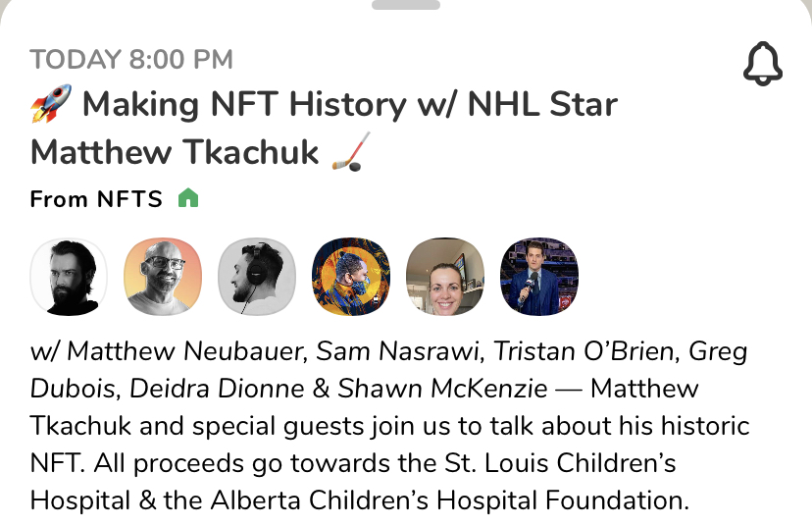Click the TODAY 8:00 PM event time
The width and height of the screenshot is (812, 526).
(131, 59)
